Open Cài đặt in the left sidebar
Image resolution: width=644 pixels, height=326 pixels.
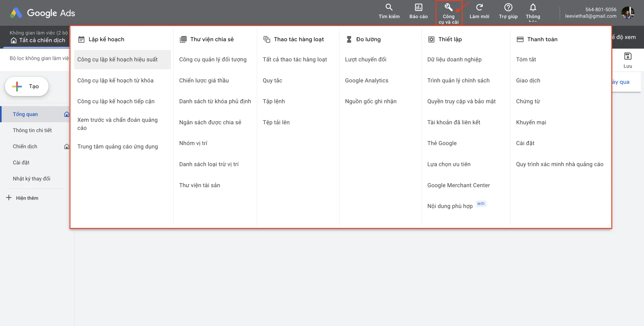click(21, 162)
